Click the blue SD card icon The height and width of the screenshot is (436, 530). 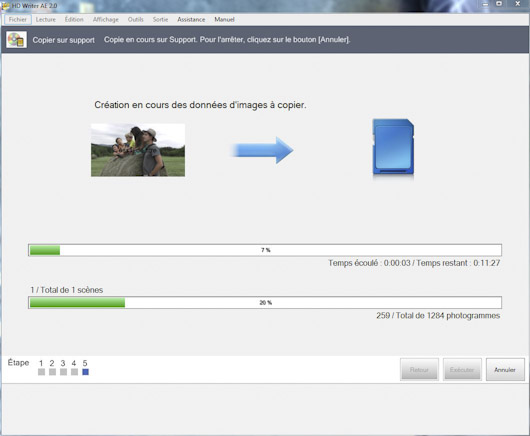[x=393, y=147]
